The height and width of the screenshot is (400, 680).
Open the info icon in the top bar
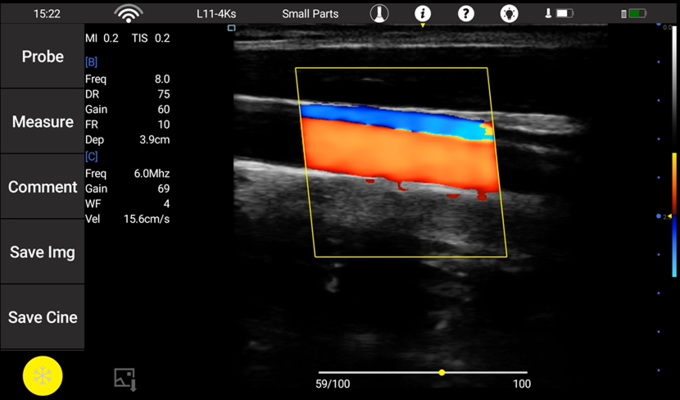point(422,14)
